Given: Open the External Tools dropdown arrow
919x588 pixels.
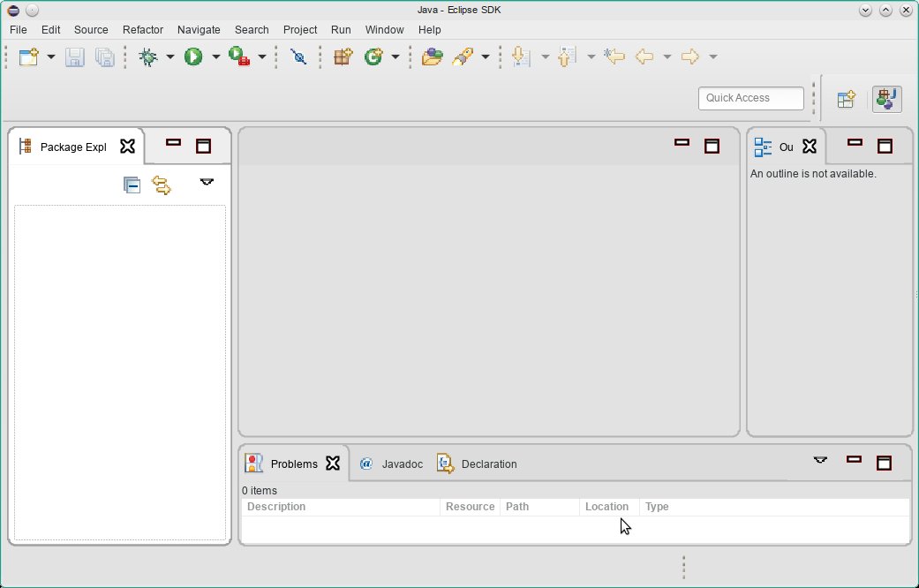Looking at the screenshot, I should [x=262, y=57].
